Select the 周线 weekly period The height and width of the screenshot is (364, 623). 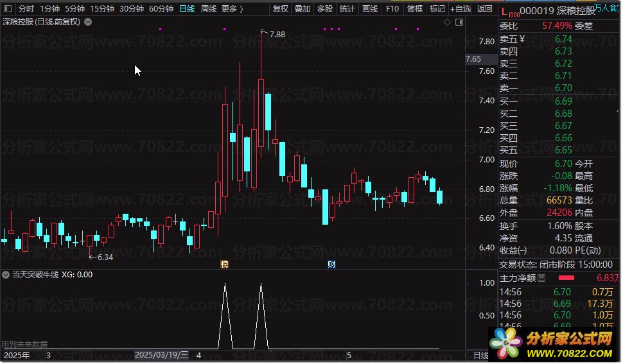(x=209, y=9)
